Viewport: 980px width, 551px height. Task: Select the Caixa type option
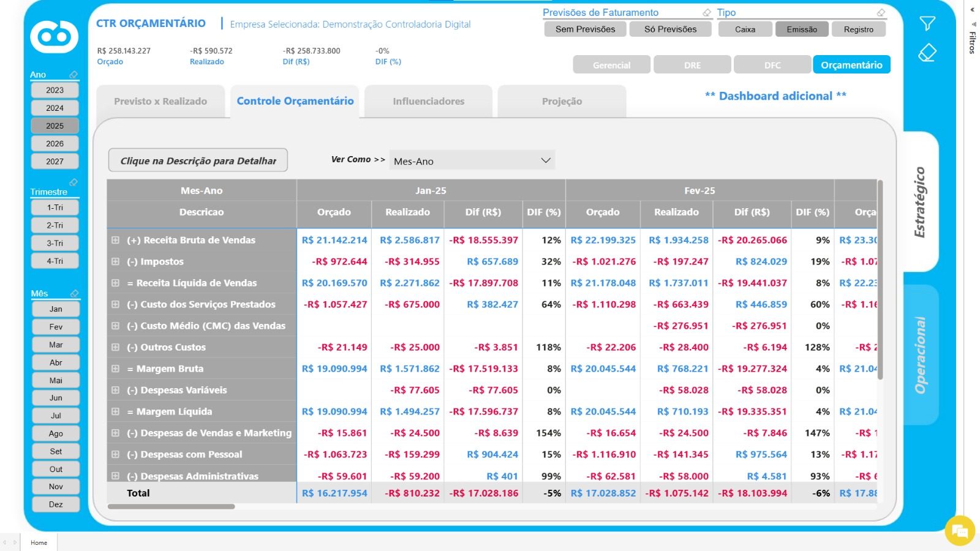tap(745, 29)
